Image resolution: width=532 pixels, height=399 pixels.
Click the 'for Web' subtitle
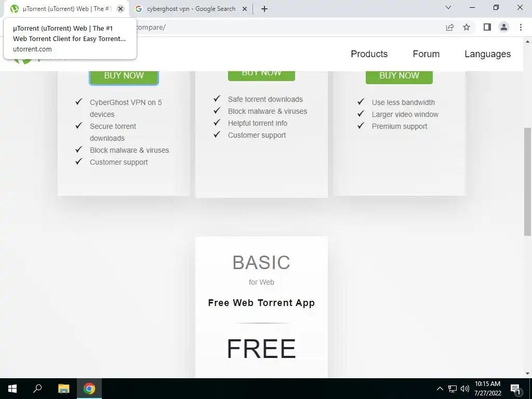click(261, 282)
